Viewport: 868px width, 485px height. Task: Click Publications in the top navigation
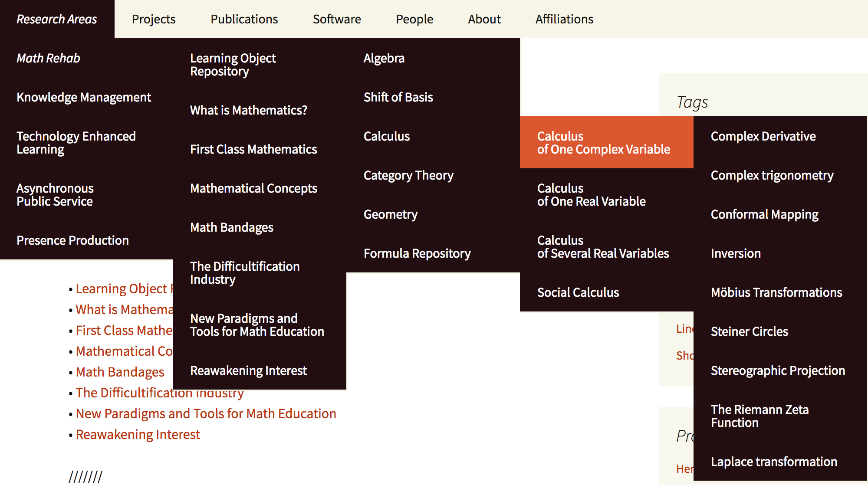pyautogui.click(x=244, y=19)
